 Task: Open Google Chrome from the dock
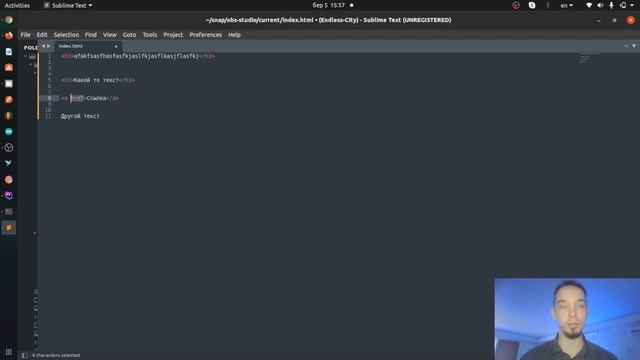pyautogui.click(x=9, y=20)
